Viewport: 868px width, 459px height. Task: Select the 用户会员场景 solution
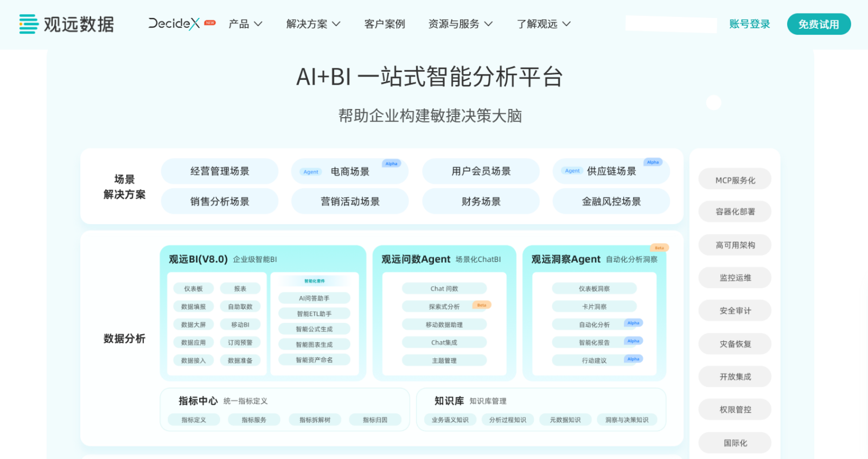coord(481,171)
